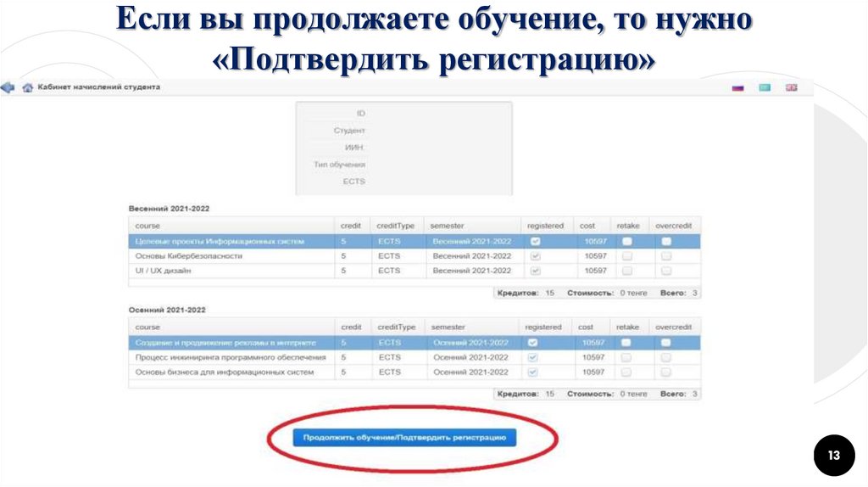868x487 pixels.
Task: Click registered column header in Осенний table
Action: pos(544,327)
